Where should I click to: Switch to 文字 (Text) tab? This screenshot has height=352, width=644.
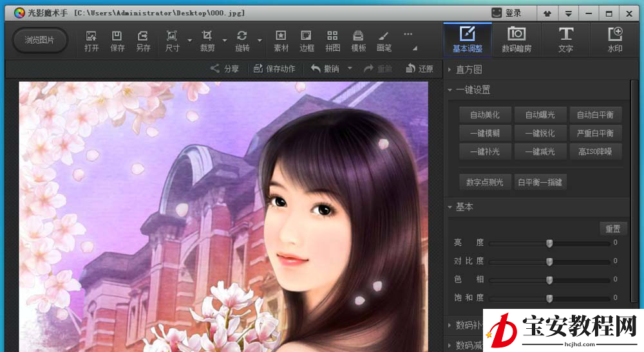(565, 39)
